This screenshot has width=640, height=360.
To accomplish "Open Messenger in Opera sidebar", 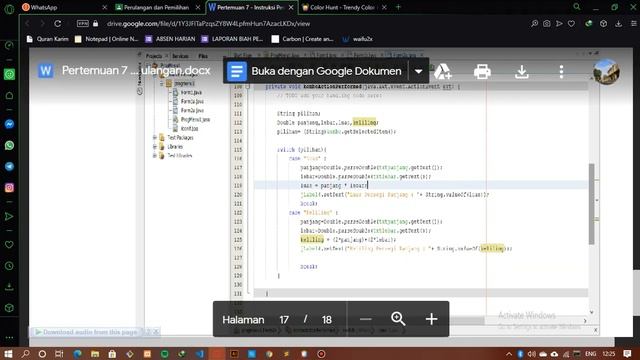I will [9, 124].
